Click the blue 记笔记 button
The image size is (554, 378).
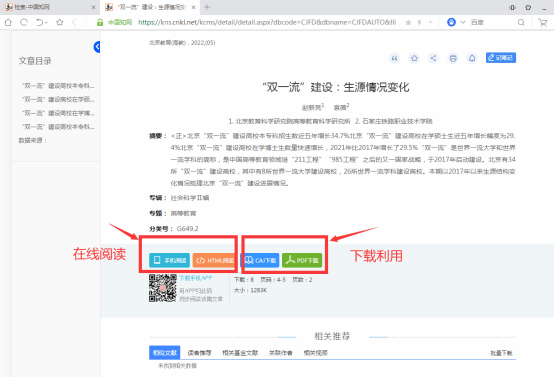(x=501, y=58)
